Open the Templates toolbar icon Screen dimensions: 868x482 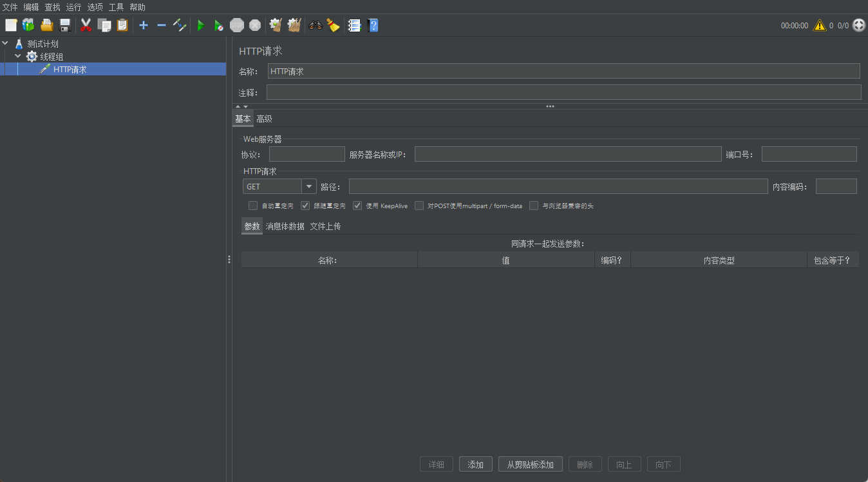pos(28,25)
